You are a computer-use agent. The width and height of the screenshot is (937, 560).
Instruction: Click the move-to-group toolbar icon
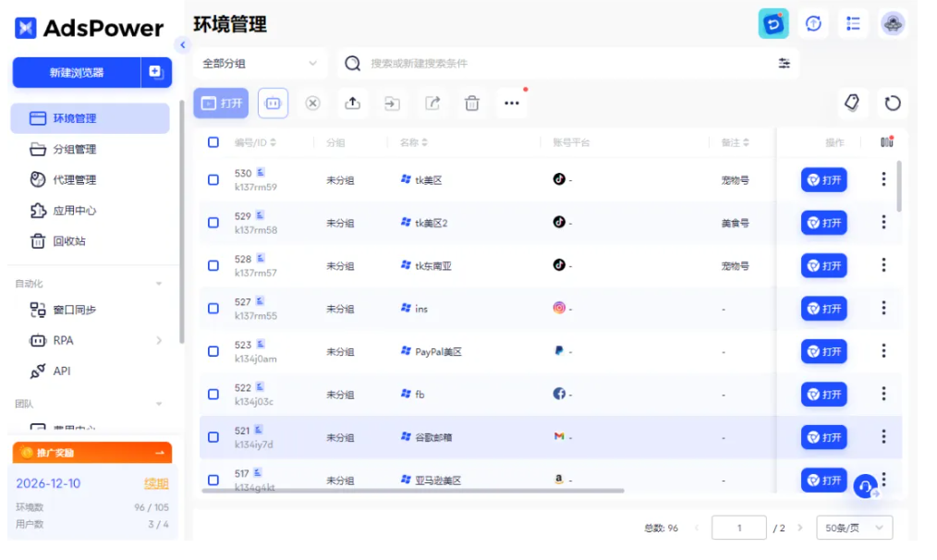392,103
